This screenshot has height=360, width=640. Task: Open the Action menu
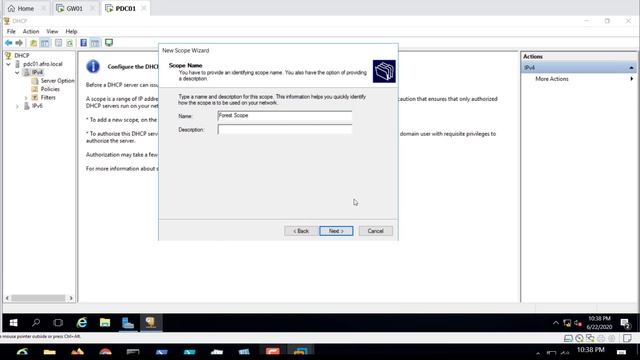(31, 31)
